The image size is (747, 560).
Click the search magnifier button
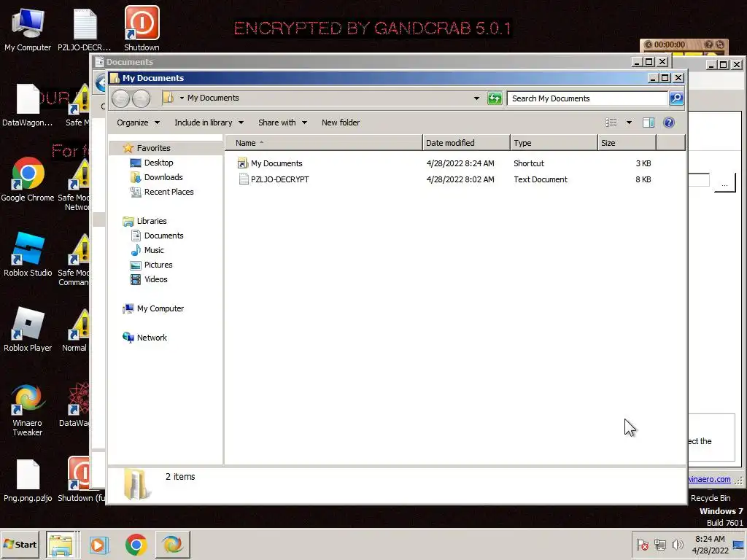point(676,98)
